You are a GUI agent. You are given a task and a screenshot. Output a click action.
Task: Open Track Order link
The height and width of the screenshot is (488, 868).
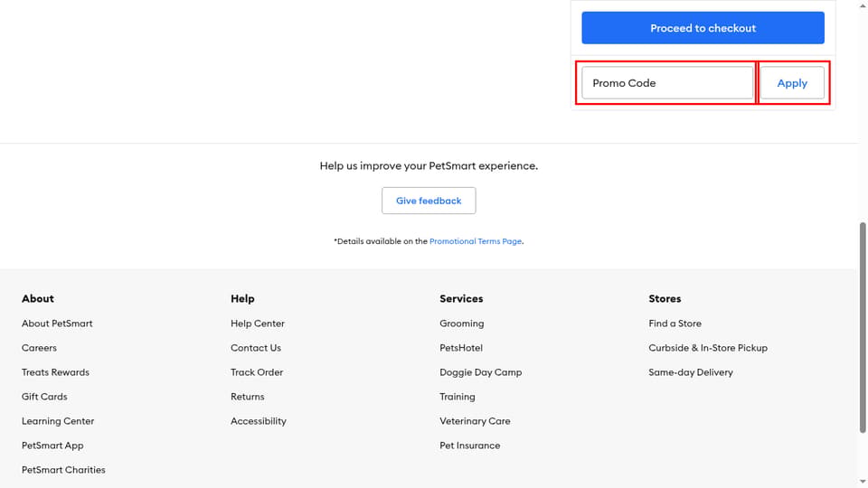click(257, 371)
